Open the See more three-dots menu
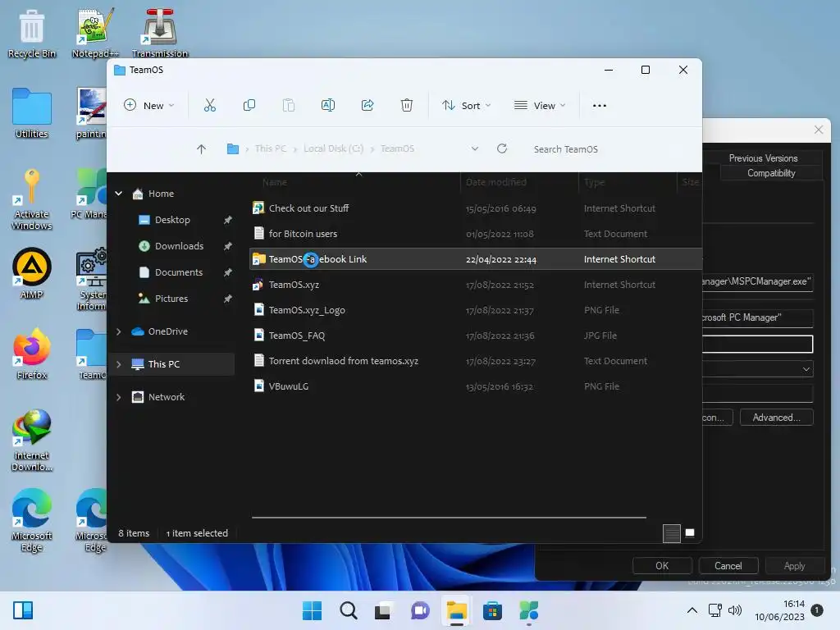 [600, 106]
